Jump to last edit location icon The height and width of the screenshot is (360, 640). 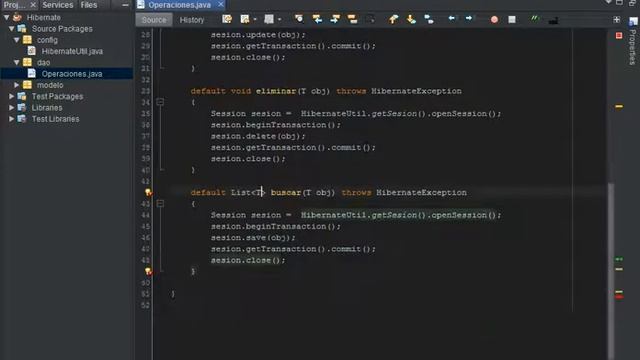click(227, 19)
